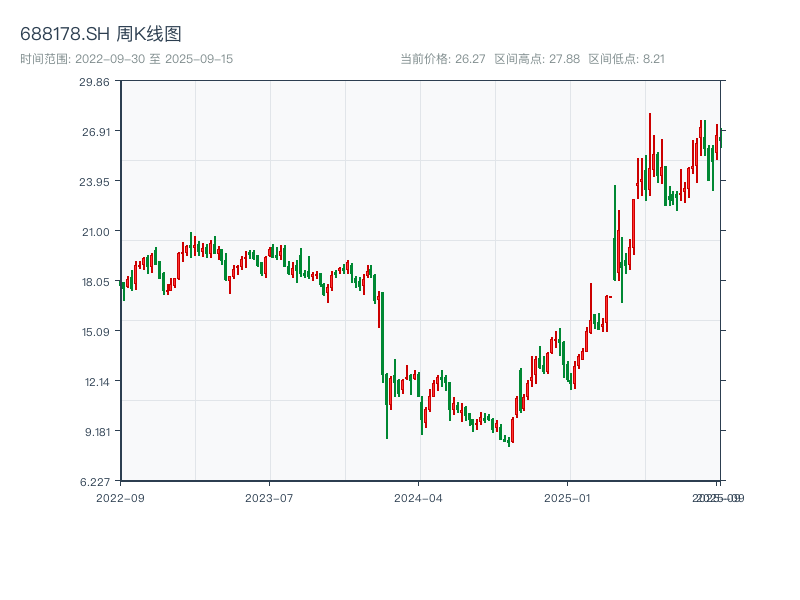Select the 2023-07 date axis label

click(269, 497)
